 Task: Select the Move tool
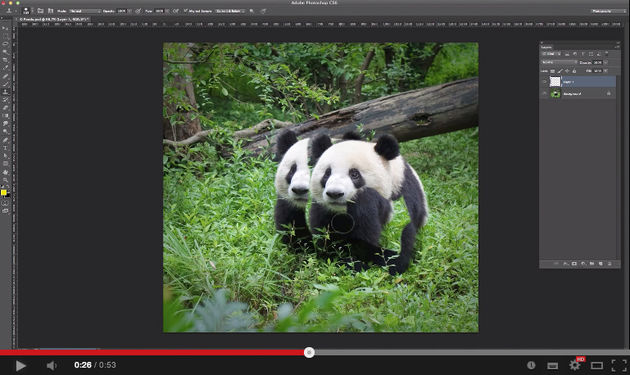click(x=5, y=28)
